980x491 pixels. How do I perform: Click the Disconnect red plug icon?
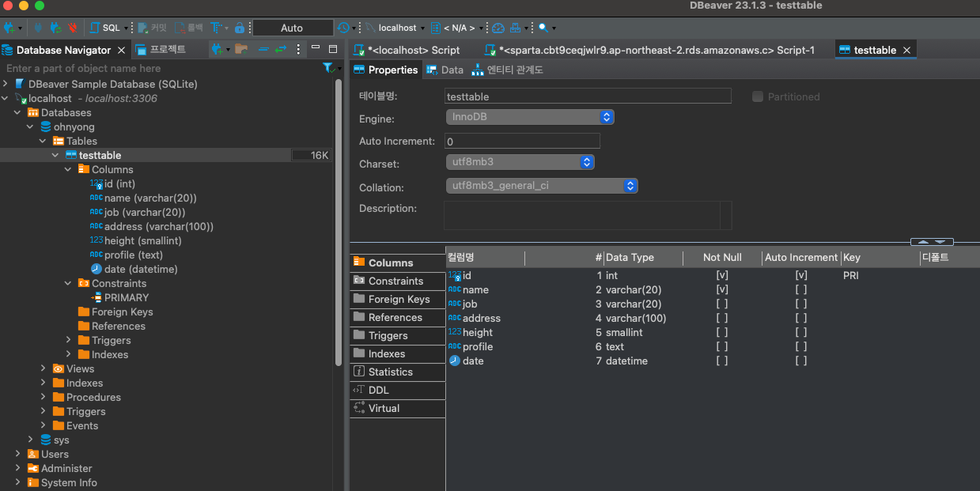tap(72, 28)
